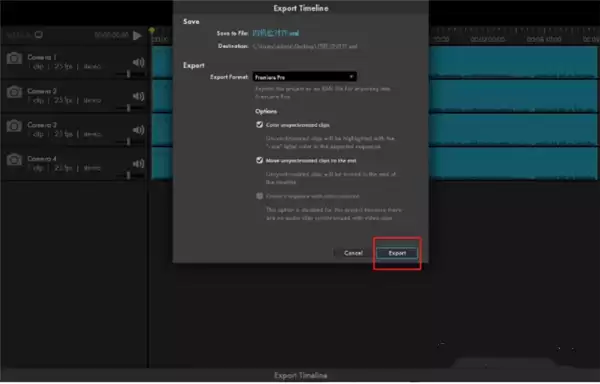The width and height of the screenshot is (600, 384).
Task: Click the Camera 1 camera icon
Action: click(x=14, y=59)
